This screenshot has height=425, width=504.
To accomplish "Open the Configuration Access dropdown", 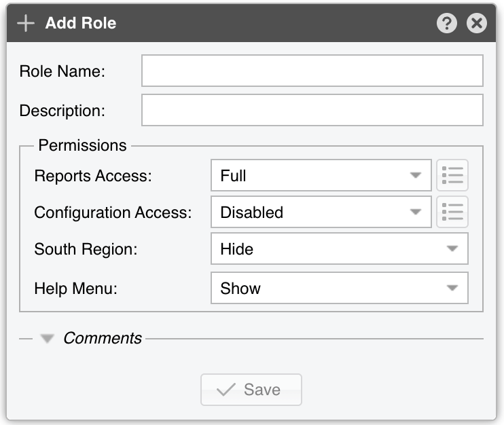I will click(x=321, y=212).
